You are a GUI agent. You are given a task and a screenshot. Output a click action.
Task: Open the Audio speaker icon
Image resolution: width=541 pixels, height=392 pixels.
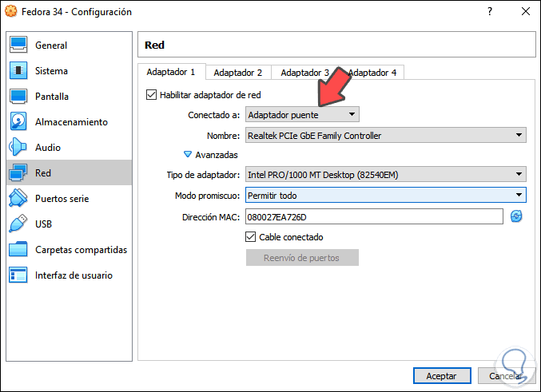click(19, 148)
